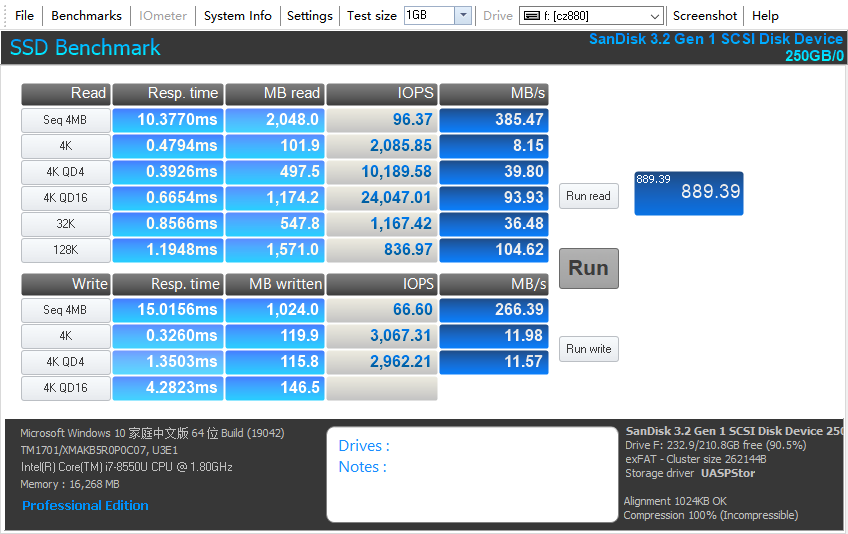Click the read 4K test button
This screenshot has width=848, height=534.
coord(66,146)
